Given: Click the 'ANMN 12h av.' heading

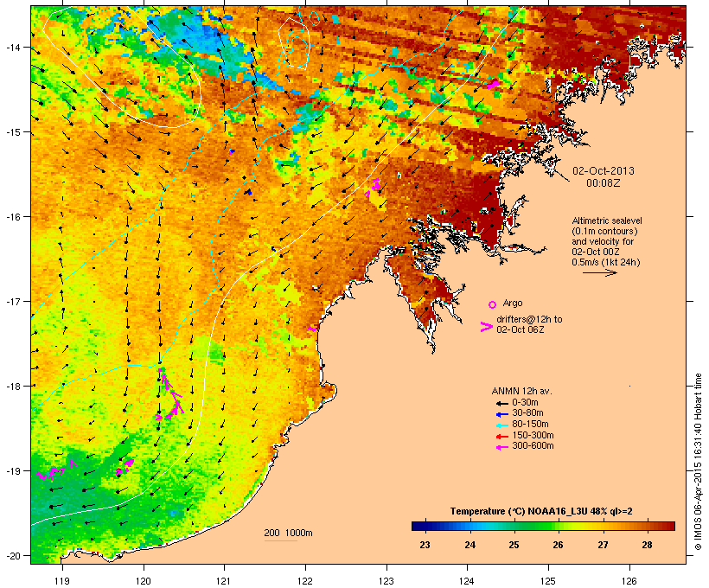Looking at the screenshot, I should pos(521,391).
